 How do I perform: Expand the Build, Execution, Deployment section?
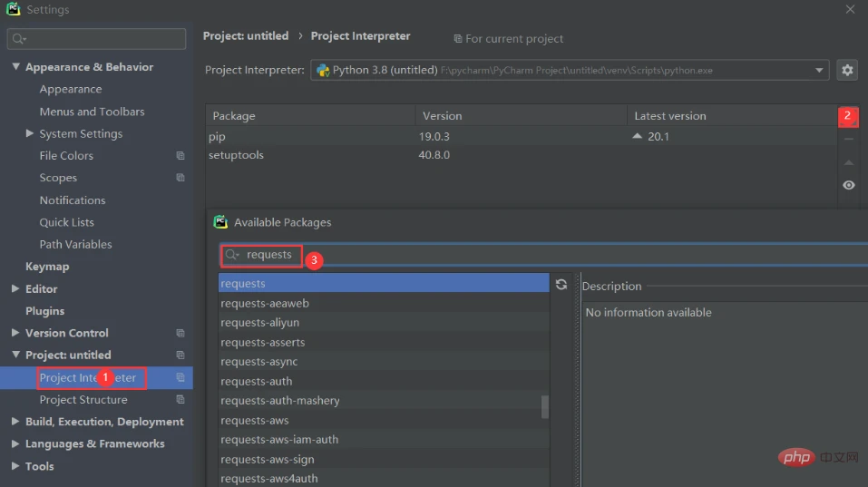[x=15, y=422]
